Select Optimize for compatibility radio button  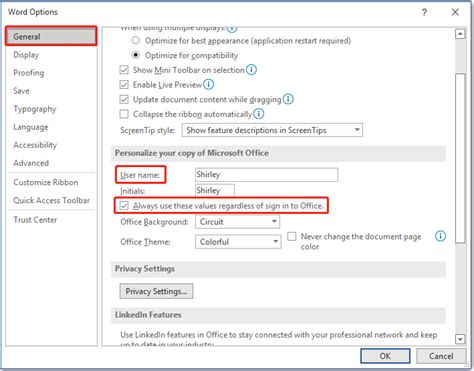tap(136, 55)
